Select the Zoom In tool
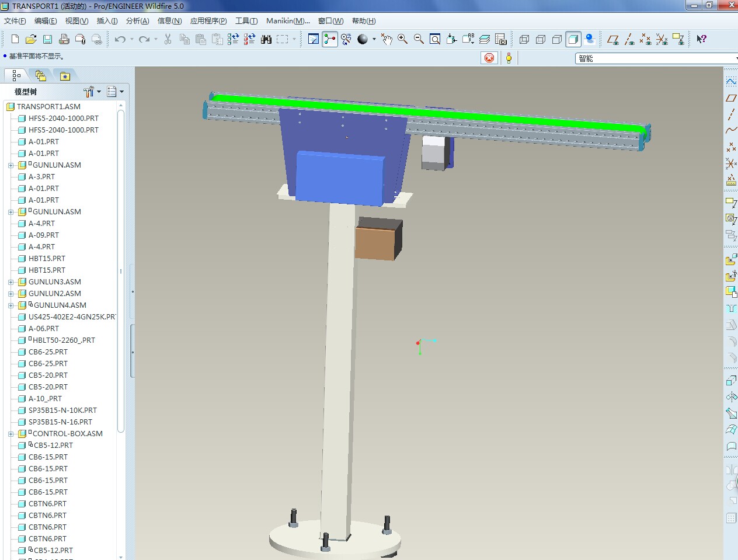The width and height of the screenshot is (738, 560). tap(402, 39)
